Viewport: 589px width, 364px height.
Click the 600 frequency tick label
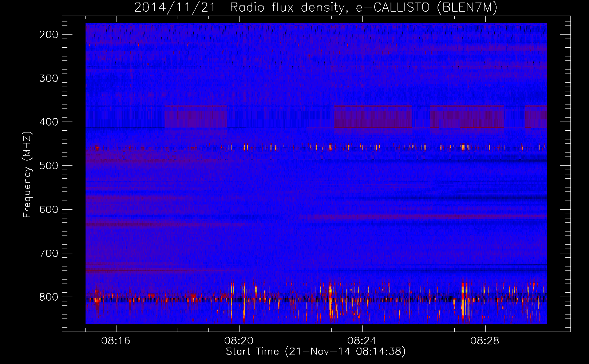click(49, 209)
